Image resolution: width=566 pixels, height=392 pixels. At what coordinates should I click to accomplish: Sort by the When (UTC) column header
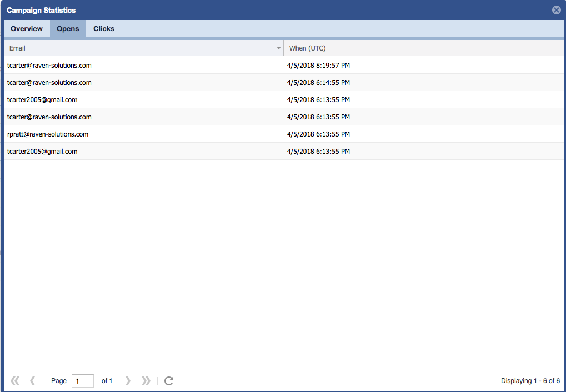(422, 48)
